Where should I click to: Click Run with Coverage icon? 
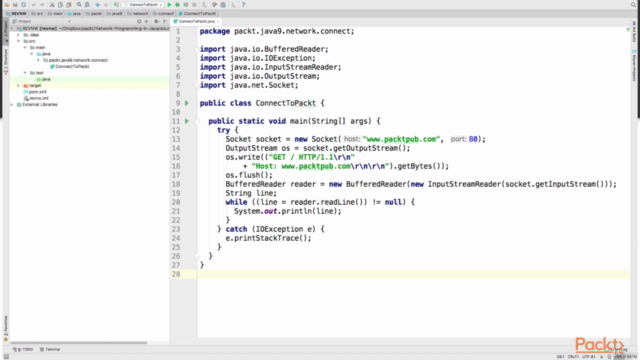pyautogui.click(x=186, y=4)
